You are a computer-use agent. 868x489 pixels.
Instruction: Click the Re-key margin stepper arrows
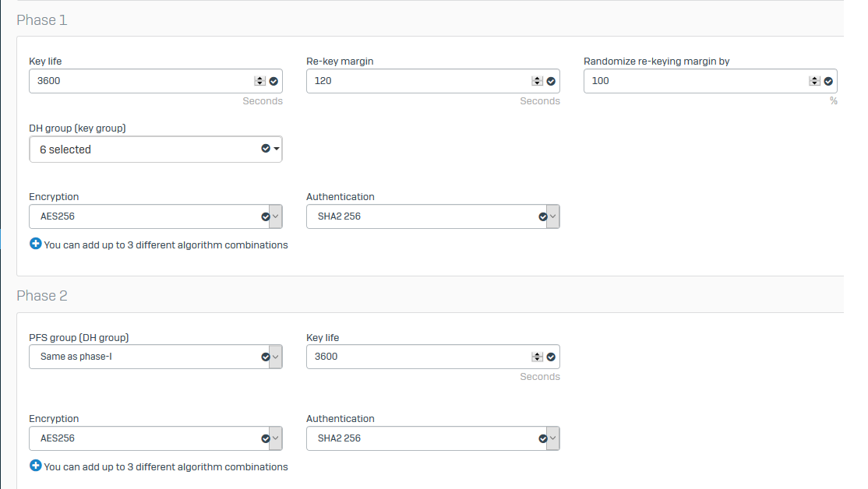pyautogui.click(x=537, y=81)
